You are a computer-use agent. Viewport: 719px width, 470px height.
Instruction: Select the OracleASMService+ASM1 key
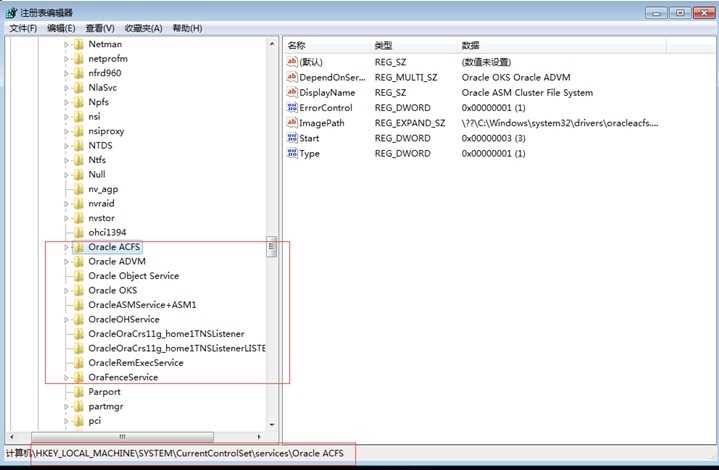(142, 305)
